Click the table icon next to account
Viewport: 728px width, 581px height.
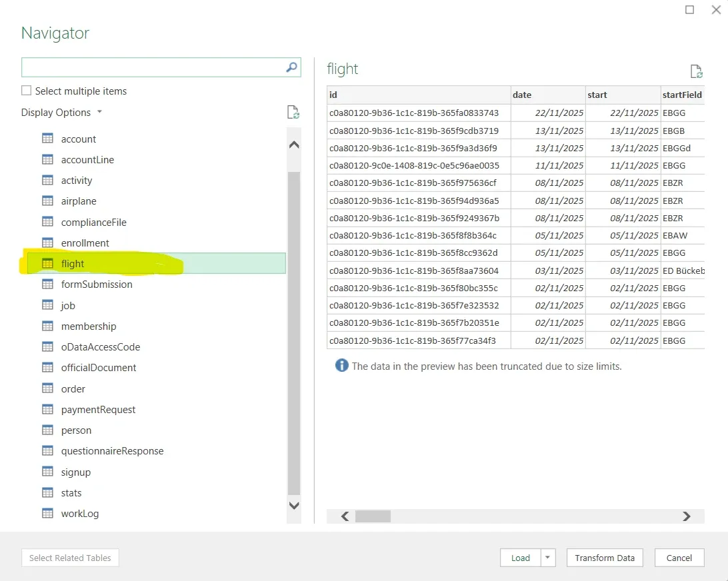[47, 139]
